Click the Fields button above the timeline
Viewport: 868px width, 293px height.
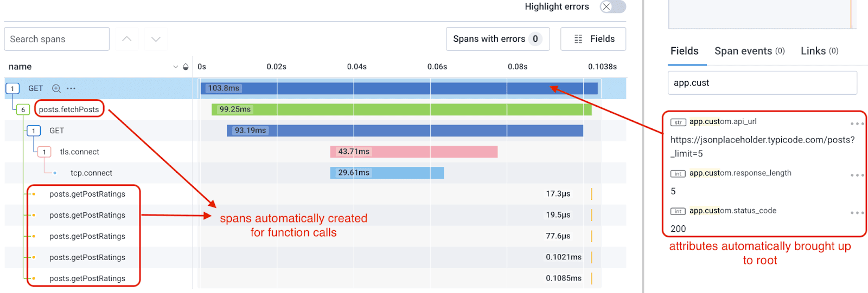coord(593,39)
